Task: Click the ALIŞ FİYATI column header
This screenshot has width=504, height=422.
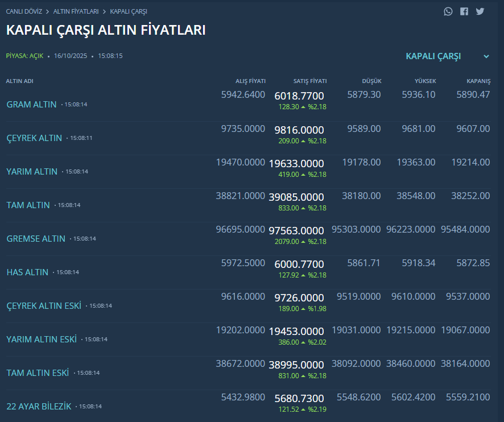Action: [x=250, y=81]
